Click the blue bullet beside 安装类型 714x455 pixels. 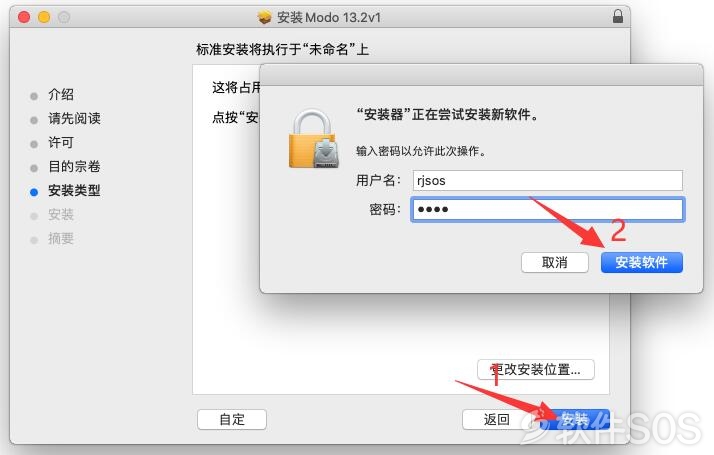[34, 192]
